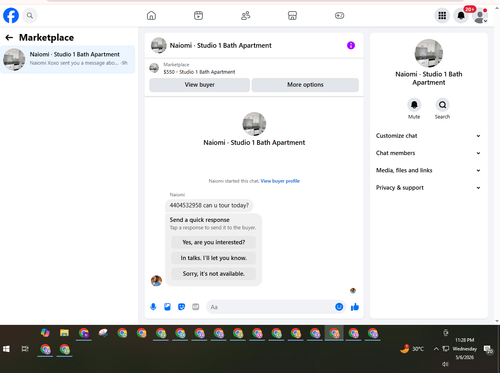Image resolution: width=500 pixels, height=373 pixels.
Task: Open the 30°C weather widget
Action: 412,349
